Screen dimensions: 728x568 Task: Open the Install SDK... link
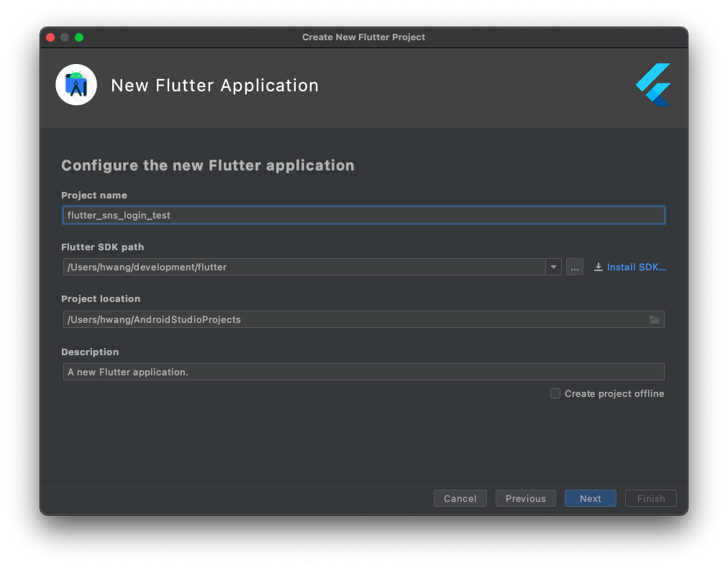pos(636,267)
